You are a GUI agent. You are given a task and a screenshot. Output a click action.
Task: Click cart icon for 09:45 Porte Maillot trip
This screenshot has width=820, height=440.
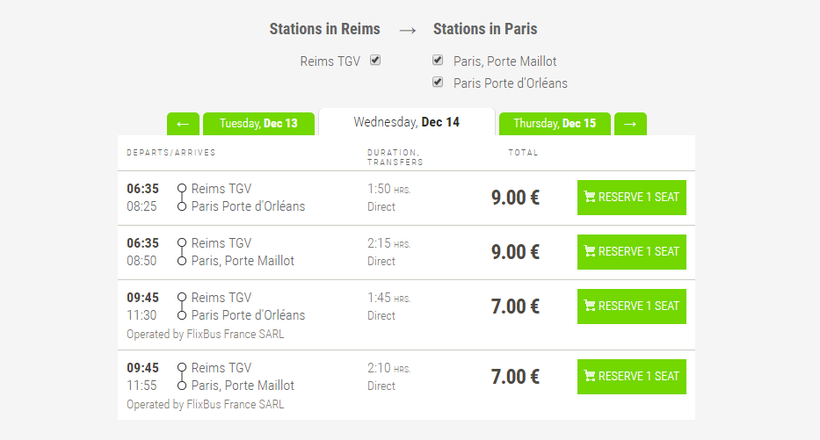point(590,376)
